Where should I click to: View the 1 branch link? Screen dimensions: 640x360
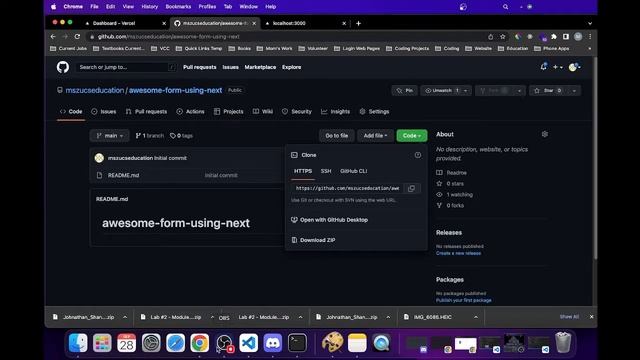[x=149, y=136]
